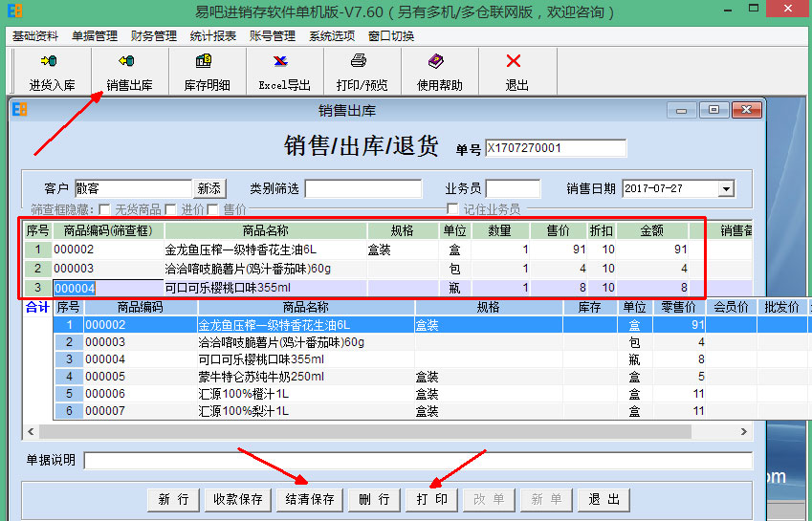Click the horizontal scrollbar thumb
Viewport: 812px width, 521px height.
pyautogui.click(x=365, y=431)
